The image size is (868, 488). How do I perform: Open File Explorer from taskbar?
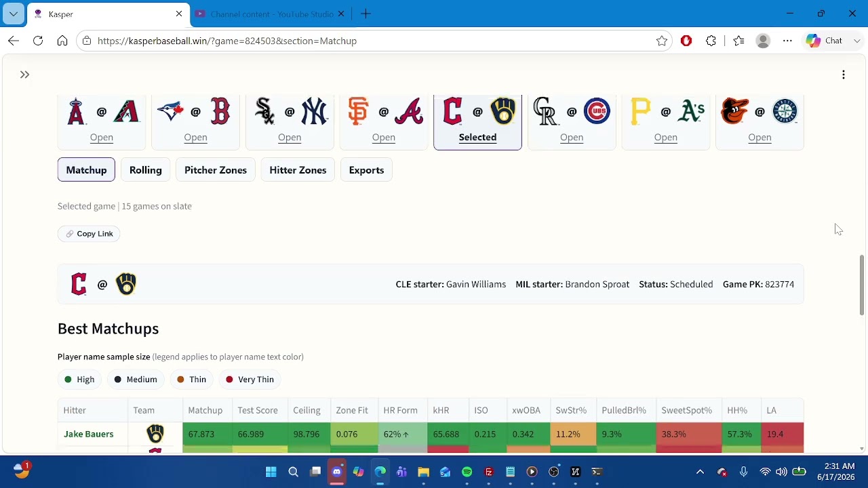(424, 472)
